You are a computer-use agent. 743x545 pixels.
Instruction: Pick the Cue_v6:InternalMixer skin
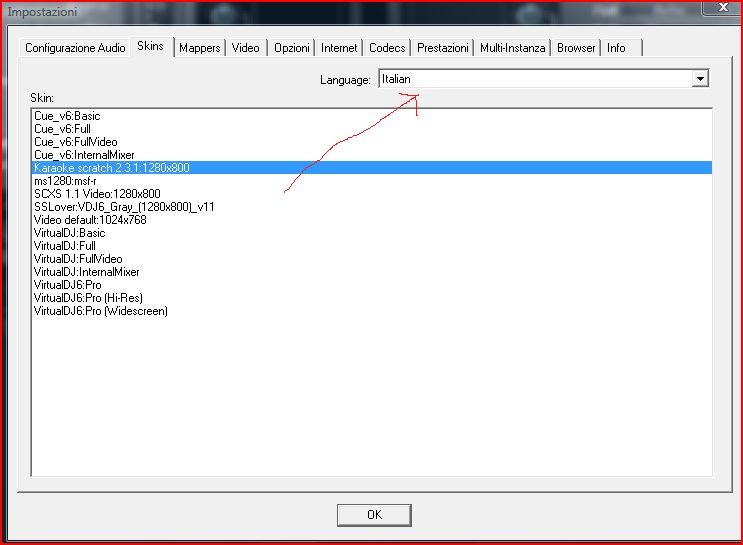pyautogui.click(x=372, y=155)
